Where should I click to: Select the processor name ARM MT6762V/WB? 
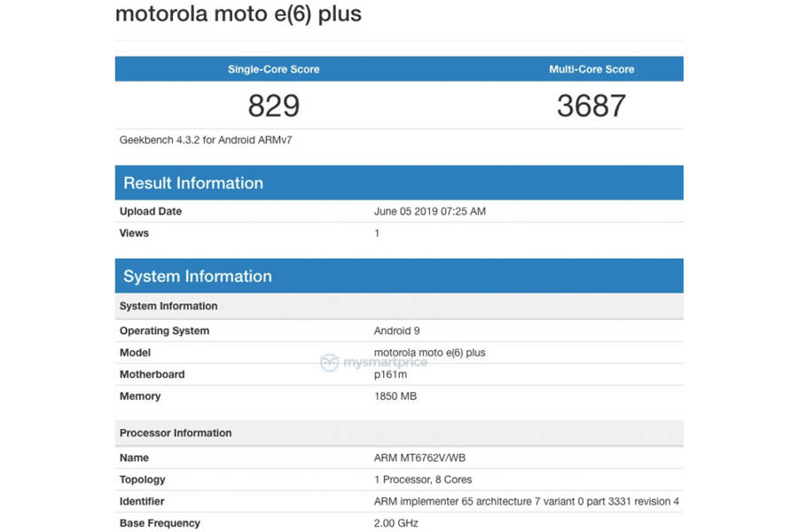pyautogui.click(x=417, y=458)
